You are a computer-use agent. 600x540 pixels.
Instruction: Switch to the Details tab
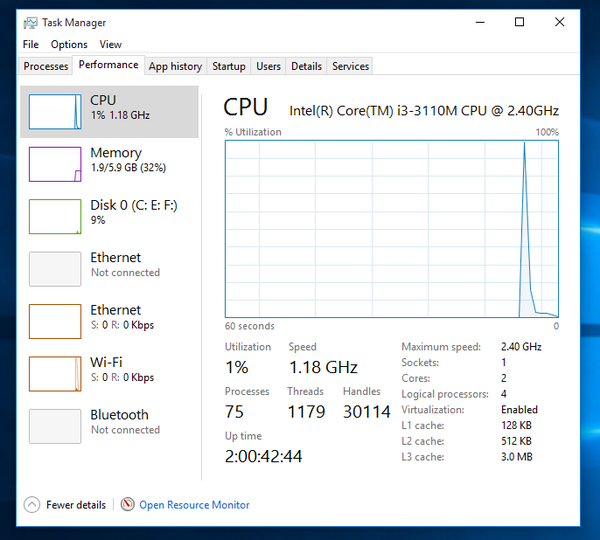pos(306,66)
